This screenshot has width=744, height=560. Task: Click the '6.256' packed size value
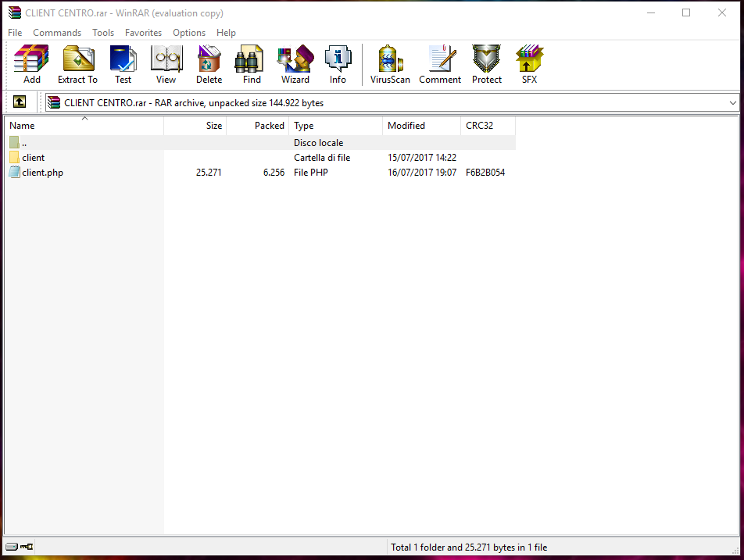(274, 172)
